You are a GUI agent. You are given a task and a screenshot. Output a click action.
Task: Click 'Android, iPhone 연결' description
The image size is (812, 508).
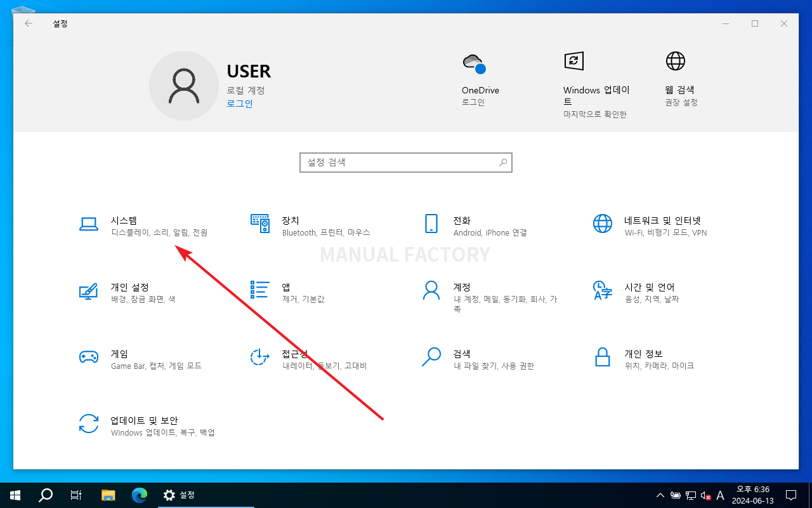coord(490,232)
